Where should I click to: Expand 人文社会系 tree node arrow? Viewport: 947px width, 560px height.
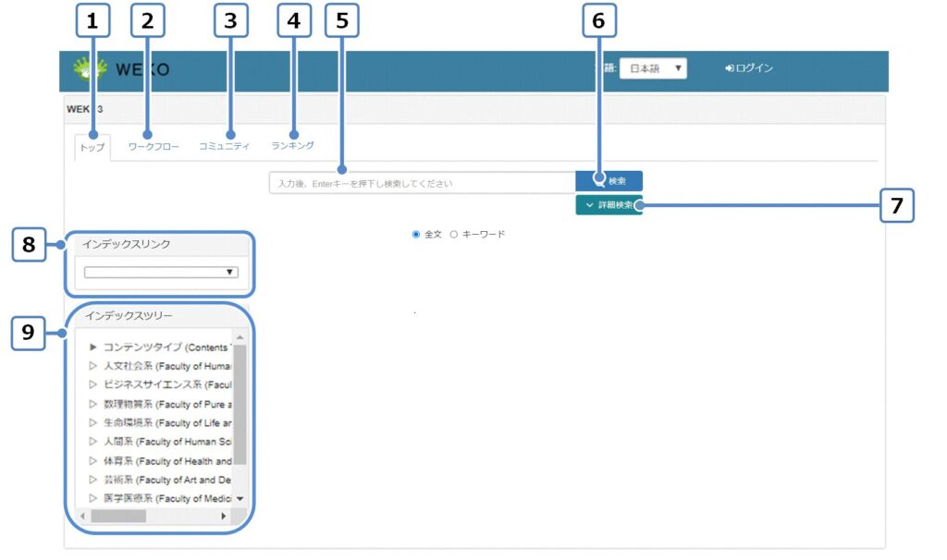(x=92, y=366)
